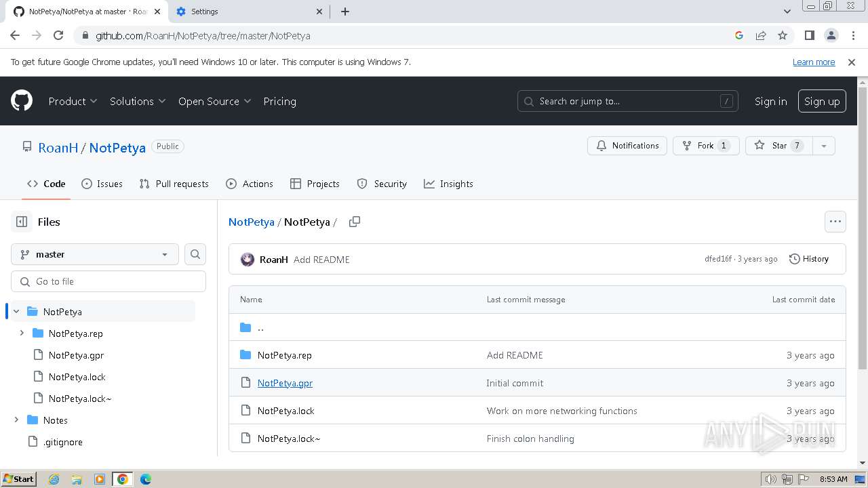Open the three-dots more options button

point(835,222)
